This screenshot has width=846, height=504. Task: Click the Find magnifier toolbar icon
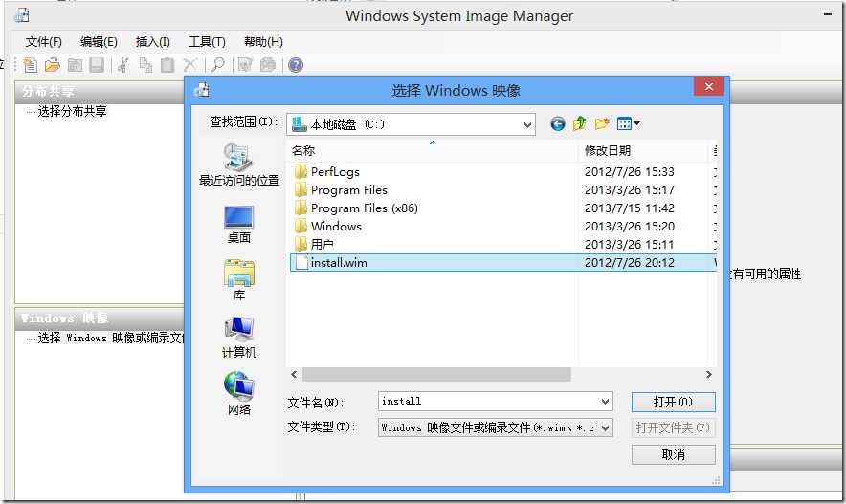pos(218,65)
